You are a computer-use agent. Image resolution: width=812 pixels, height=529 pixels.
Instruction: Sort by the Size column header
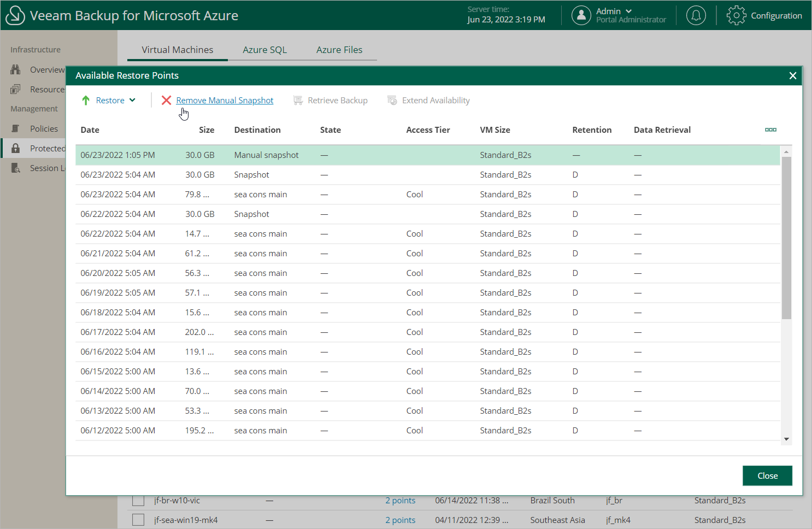[x=207, y=130]
